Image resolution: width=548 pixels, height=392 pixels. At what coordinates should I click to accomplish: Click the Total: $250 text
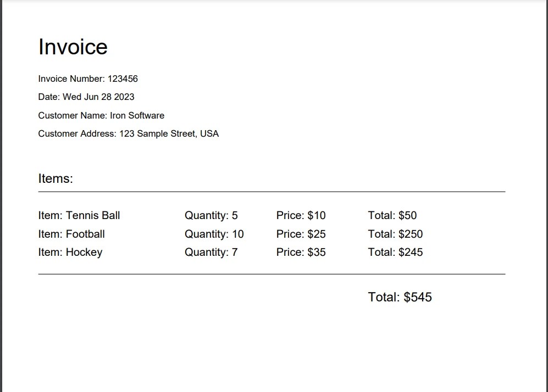(395, 234)
